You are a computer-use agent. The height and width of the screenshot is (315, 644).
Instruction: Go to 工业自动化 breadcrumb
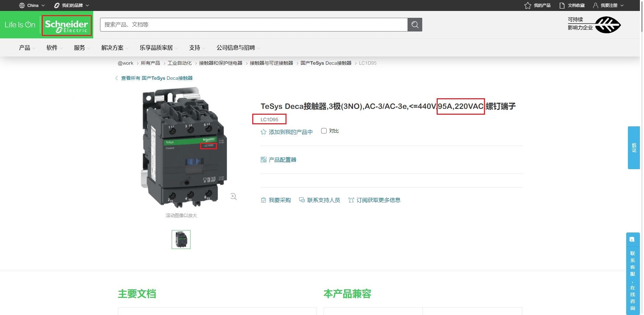[180, 63]
